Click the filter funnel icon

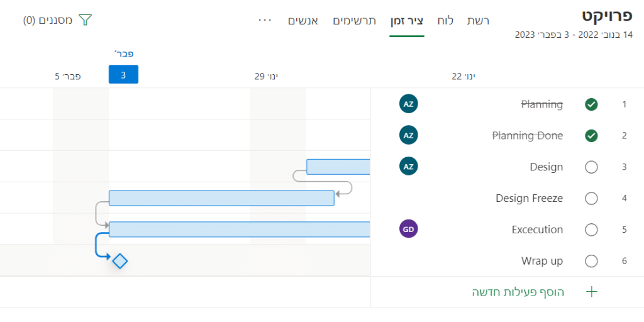(x=85, y=21)
